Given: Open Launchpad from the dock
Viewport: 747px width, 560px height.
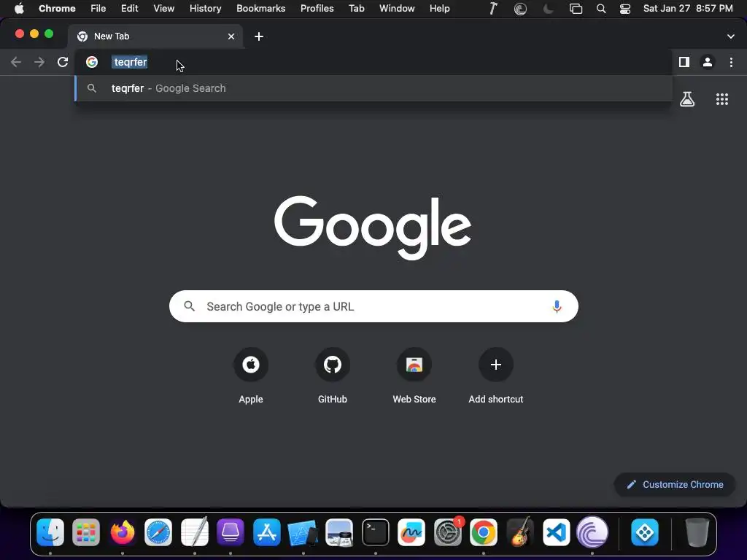Looking at the screenshot, I should point(86,532).
